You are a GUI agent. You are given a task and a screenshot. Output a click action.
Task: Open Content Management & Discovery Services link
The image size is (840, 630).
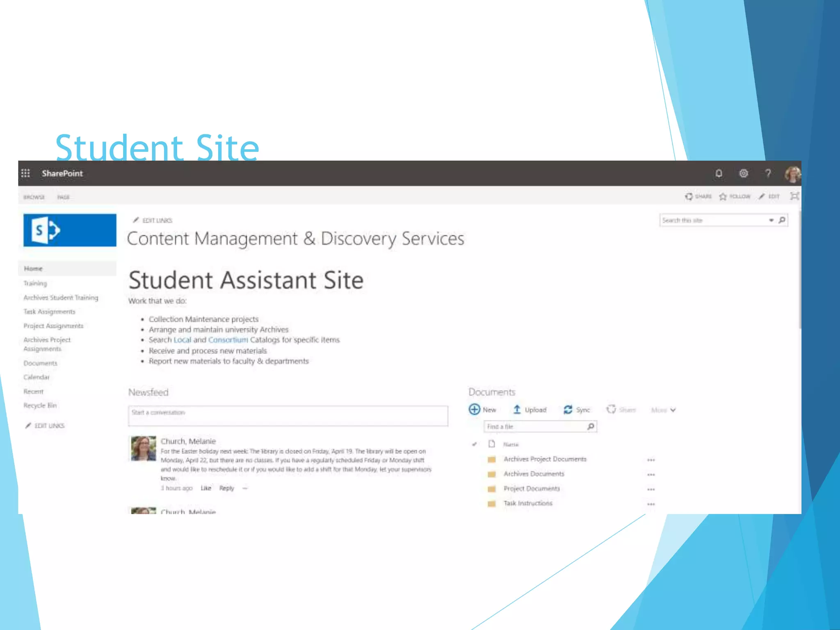[x=295, y=239]
